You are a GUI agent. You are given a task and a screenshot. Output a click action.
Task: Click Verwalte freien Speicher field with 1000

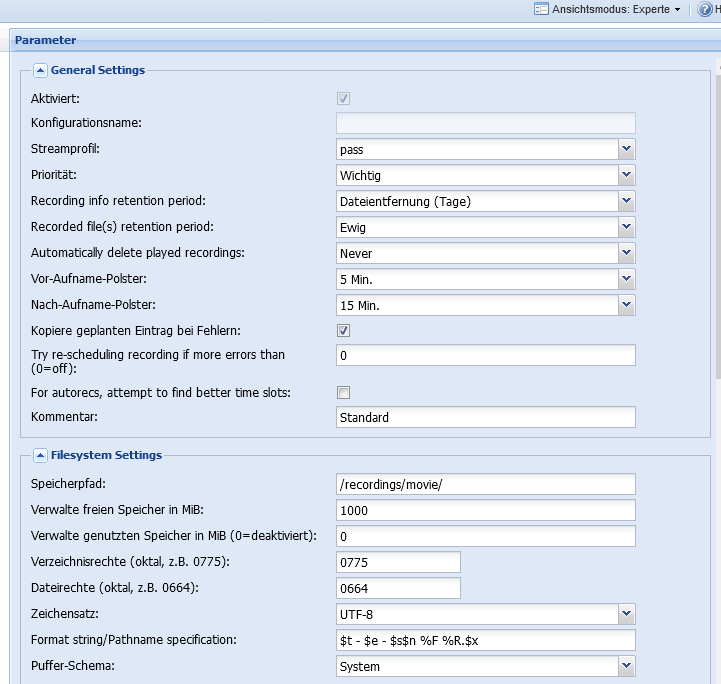click(x=486, y=510)
